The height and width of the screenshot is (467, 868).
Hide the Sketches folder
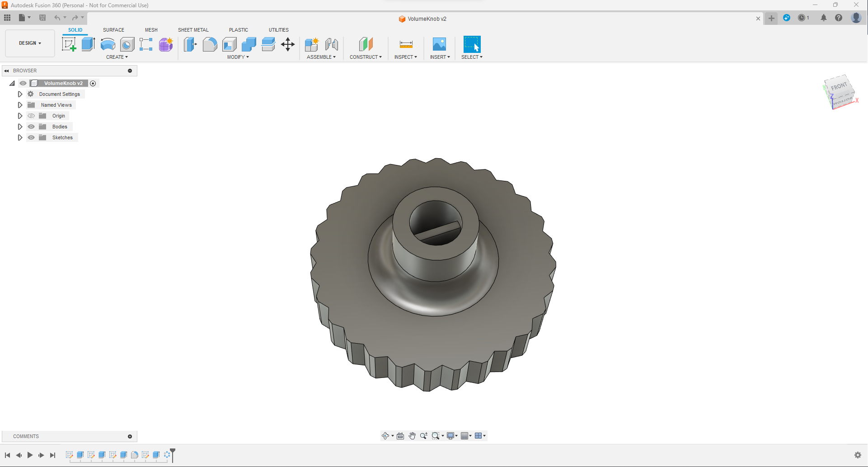click(31, 137)
